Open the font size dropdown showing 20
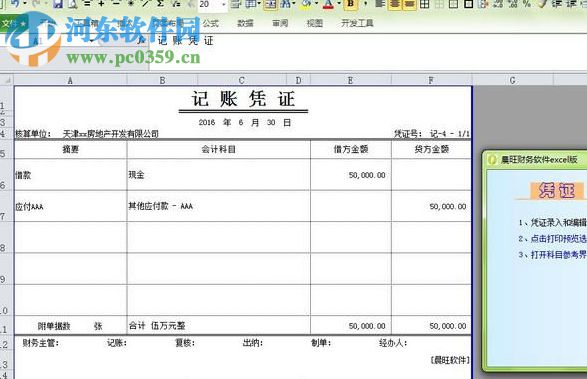The width and height of the screenshot is (587, 379). tap(224, 4)
